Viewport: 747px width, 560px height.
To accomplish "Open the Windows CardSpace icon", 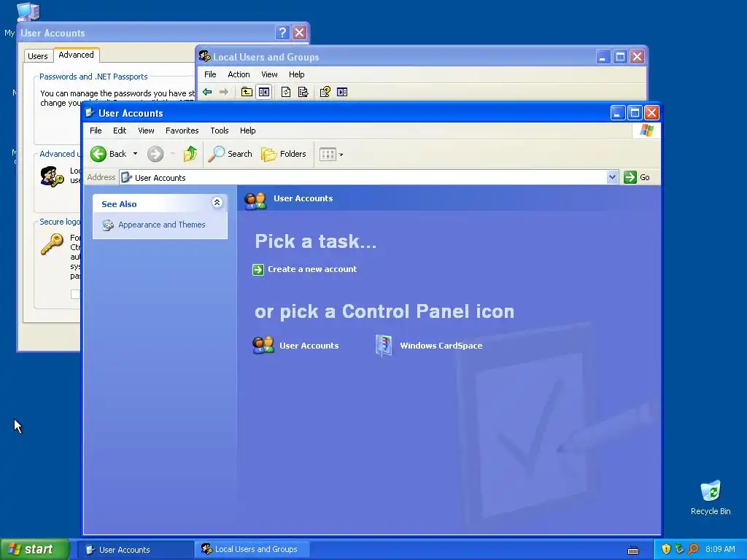I will [x=384, y=345].
